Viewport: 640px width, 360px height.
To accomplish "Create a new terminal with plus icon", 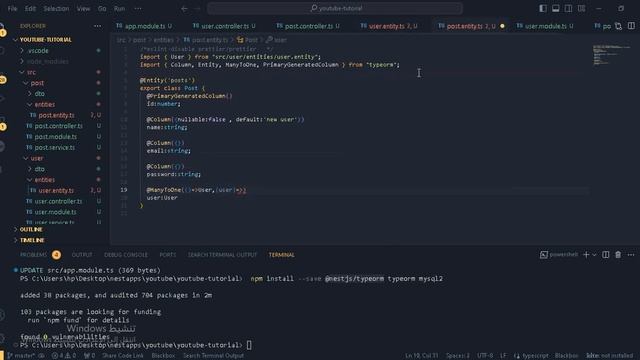I will tap(586, 255).
